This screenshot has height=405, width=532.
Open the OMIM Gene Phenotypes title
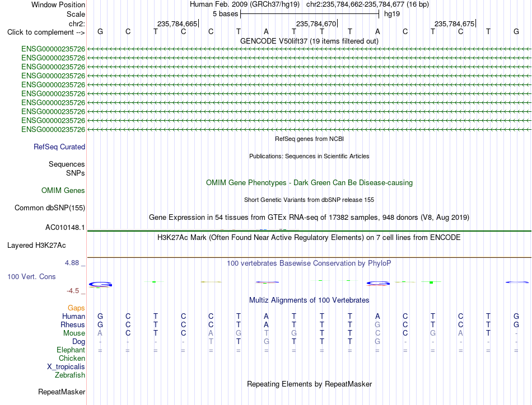tap(309, 183)
